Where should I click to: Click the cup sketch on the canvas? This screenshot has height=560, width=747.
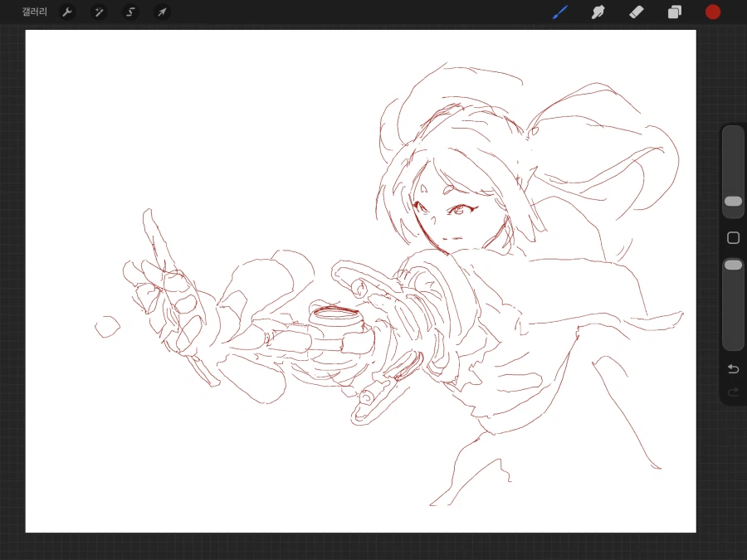[334, 321]
